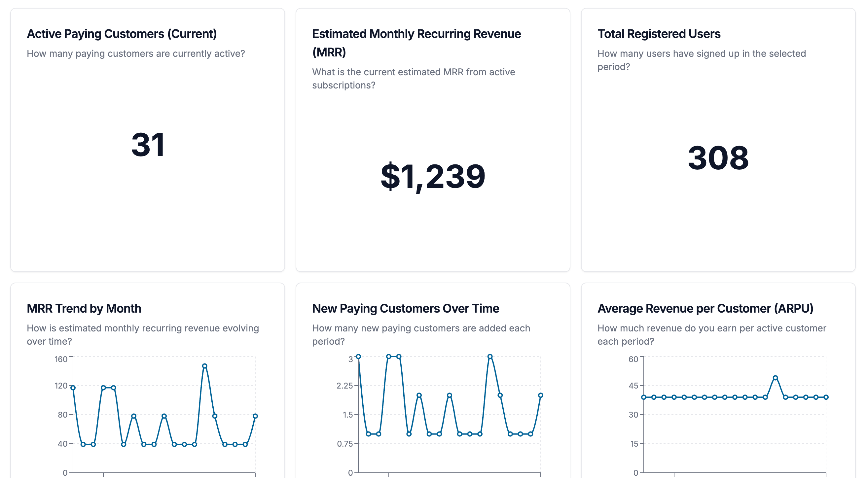Open the MRR Trend by Month heading
Viewport: 868px width, 478px height.
(x=84, y=309)
